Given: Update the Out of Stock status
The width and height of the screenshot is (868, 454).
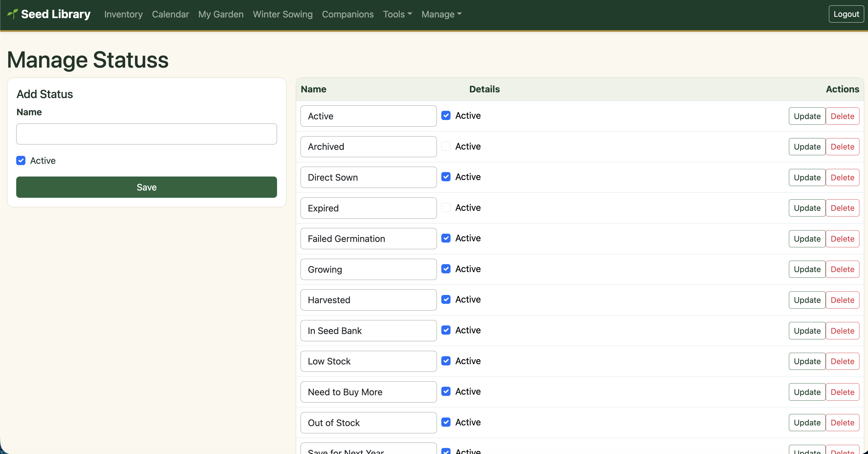Looking at the screenshot, I should 807,423.
